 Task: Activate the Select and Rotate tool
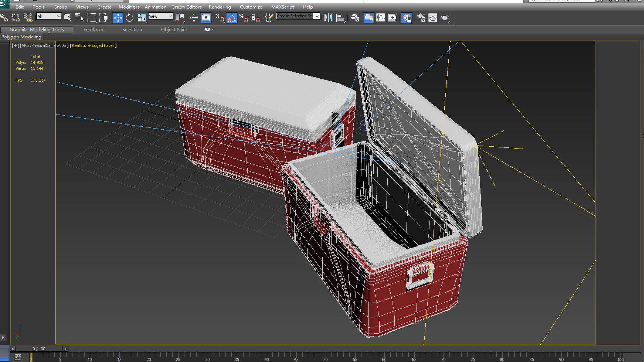[129, 18]
